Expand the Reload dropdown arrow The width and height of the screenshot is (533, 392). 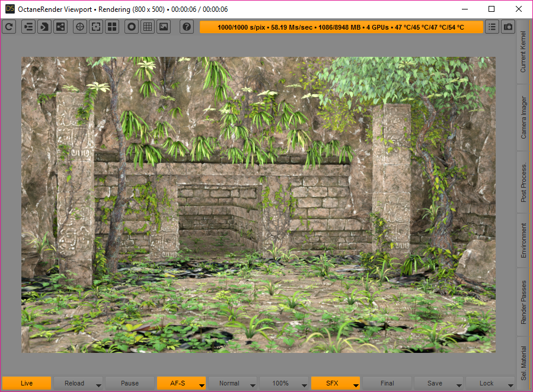[98, 385]
